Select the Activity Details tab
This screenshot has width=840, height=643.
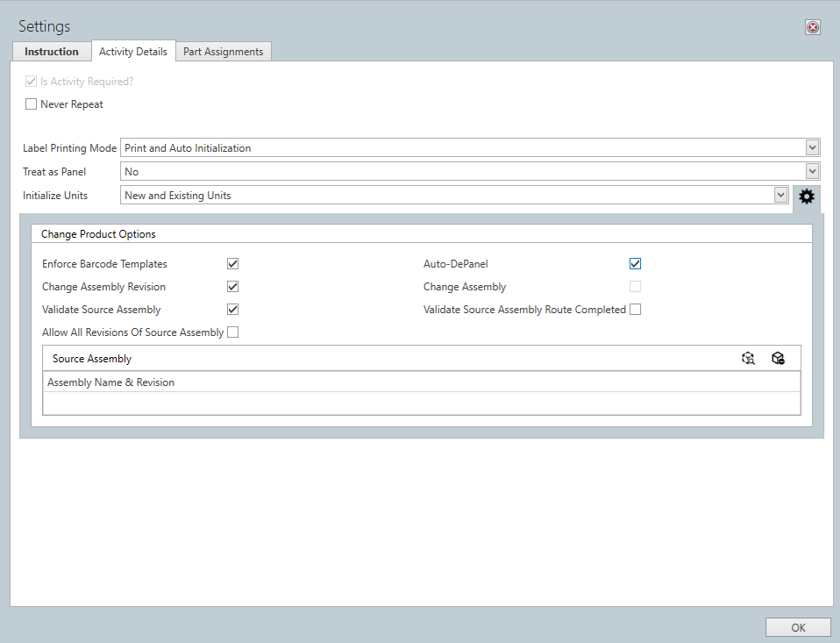coord(133,51)
